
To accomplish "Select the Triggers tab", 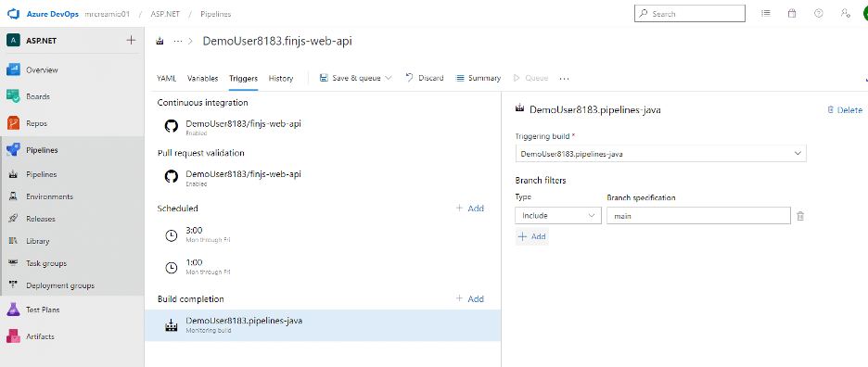I will (244, 78).
